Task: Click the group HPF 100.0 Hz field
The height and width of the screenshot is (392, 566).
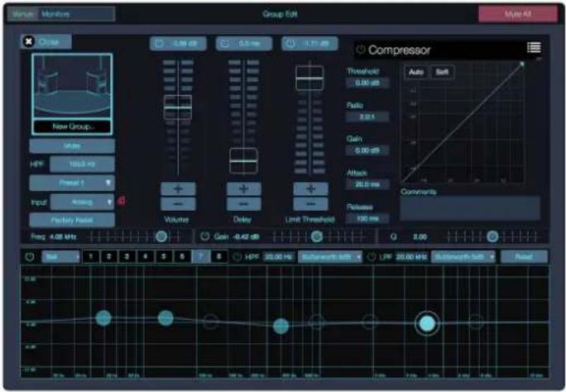Action: tap(82, 164)
